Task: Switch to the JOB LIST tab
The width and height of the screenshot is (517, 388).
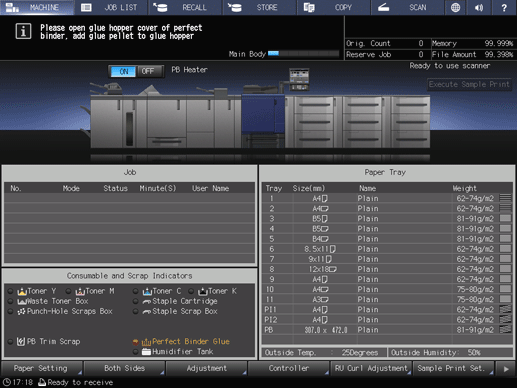Action: (111, 7)
